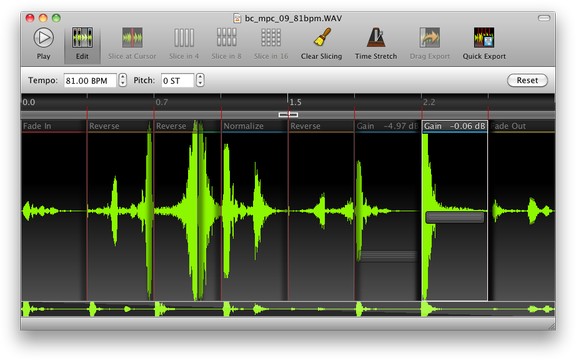Click the Pitch stepper arrows
This screenshot has height=360, width=576.
[200, 80]
